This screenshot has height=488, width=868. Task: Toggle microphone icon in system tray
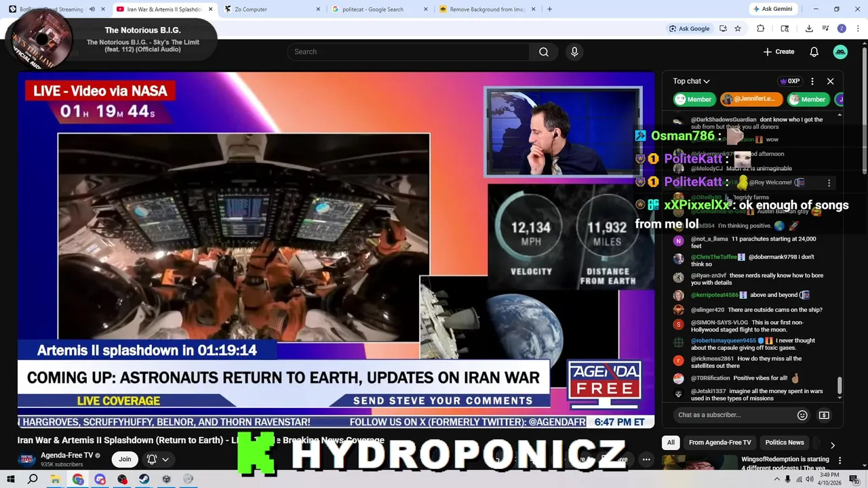[787, 479]
